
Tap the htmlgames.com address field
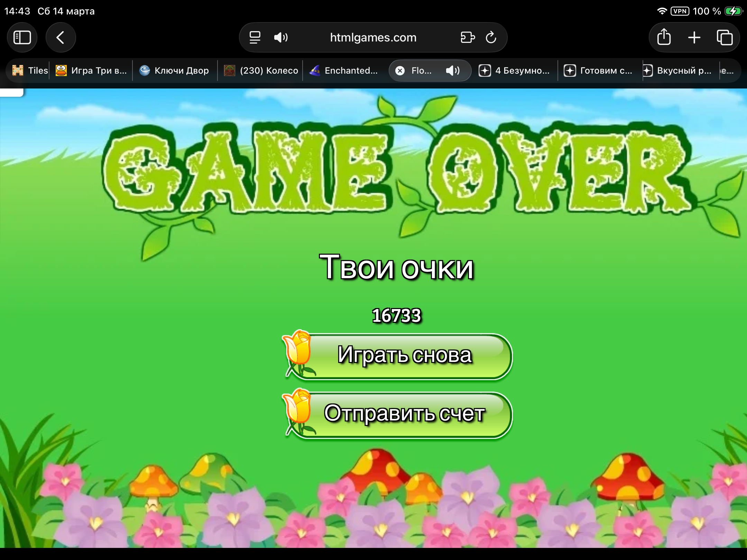pyautogui.click(x=373, y=37)
